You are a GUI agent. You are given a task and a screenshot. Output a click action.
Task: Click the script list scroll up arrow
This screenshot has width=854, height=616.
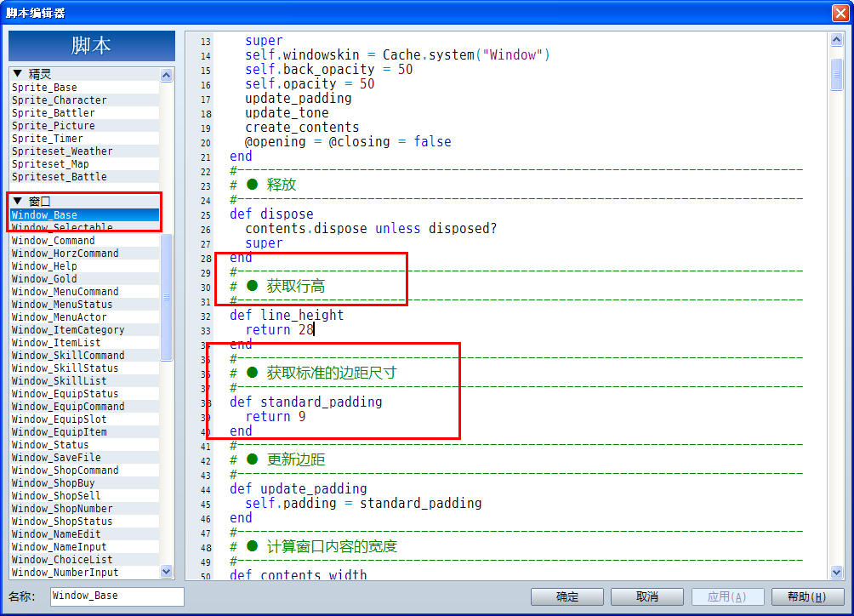pos(167,75)
